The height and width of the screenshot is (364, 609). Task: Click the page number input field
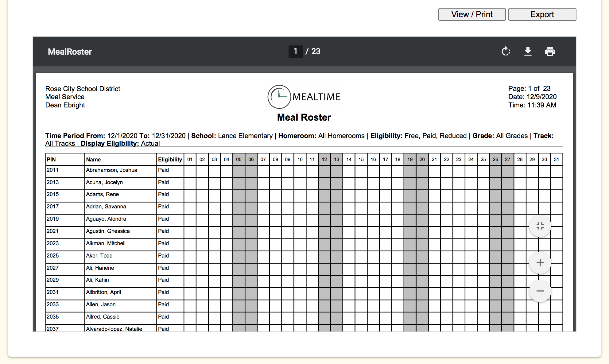pos(296,51)
